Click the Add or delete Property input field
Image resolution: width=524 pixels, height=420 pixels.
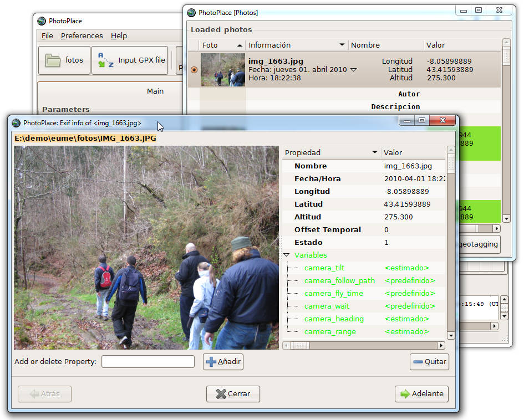[148, 362]
